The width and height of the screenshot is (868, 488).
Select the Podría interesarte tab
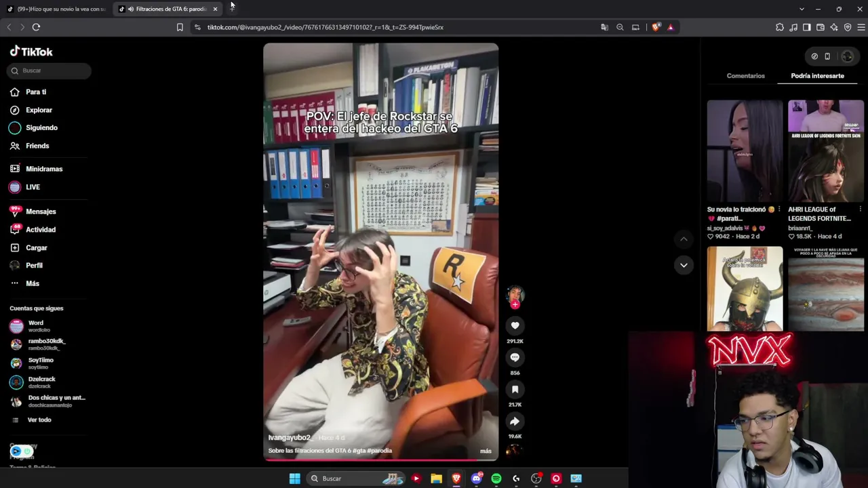(817, 76)
